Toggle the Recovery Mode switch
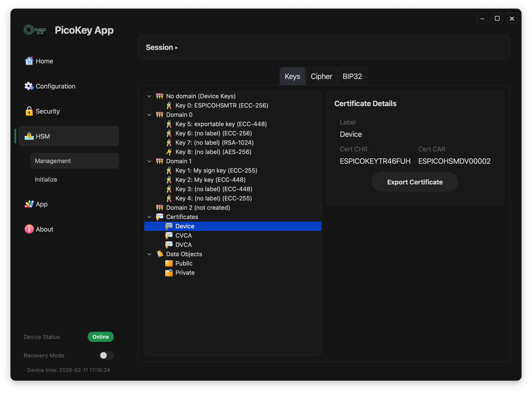The width and height of the screenshot is (532, 393). click(x=106, y=355)
